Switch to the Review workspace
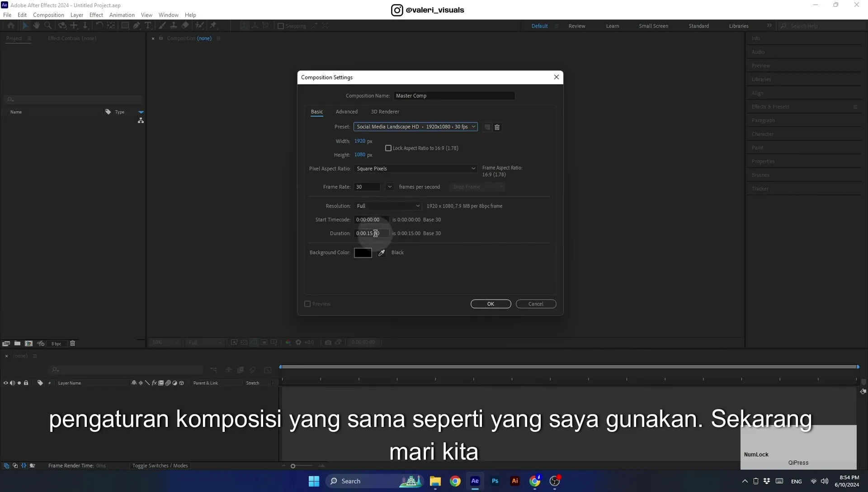The width and height of the screenshot is (868, 492). (577, 26)
